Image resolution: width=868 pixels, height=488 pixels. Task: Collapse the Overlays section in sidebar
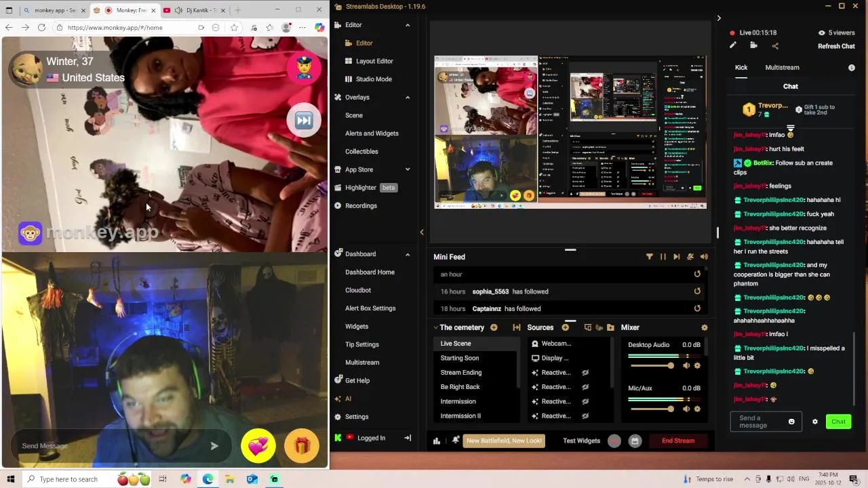coord(408,98)
